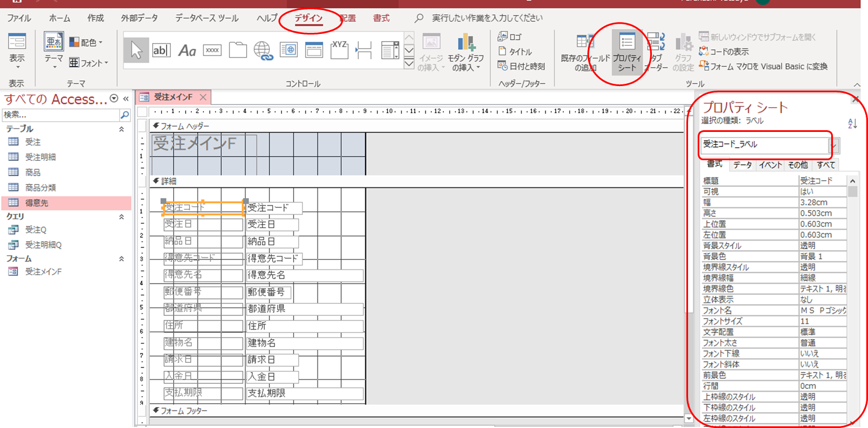Screen dimensions: 868x428
Task: Click 既存のフィールドの追加 icon
Action: click(585, 53)
